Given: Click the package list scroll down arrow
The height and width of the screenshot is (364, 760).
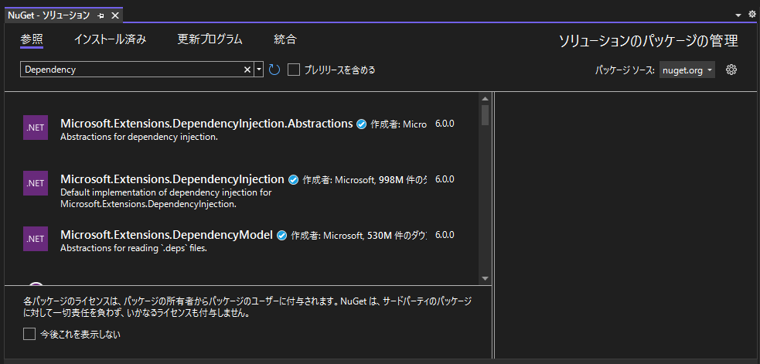Looking at the screenshot, I should [x=485, y=278].
